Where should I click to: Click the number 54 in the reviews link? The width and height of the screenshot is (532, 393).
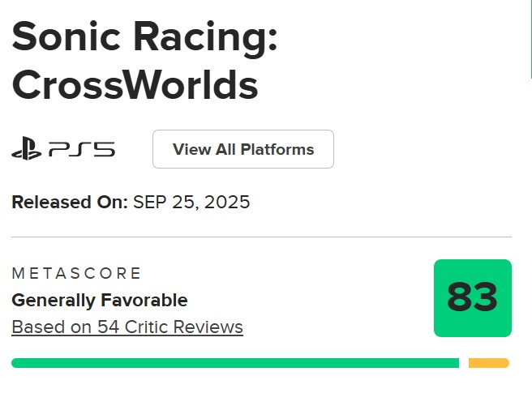[108, 327]
